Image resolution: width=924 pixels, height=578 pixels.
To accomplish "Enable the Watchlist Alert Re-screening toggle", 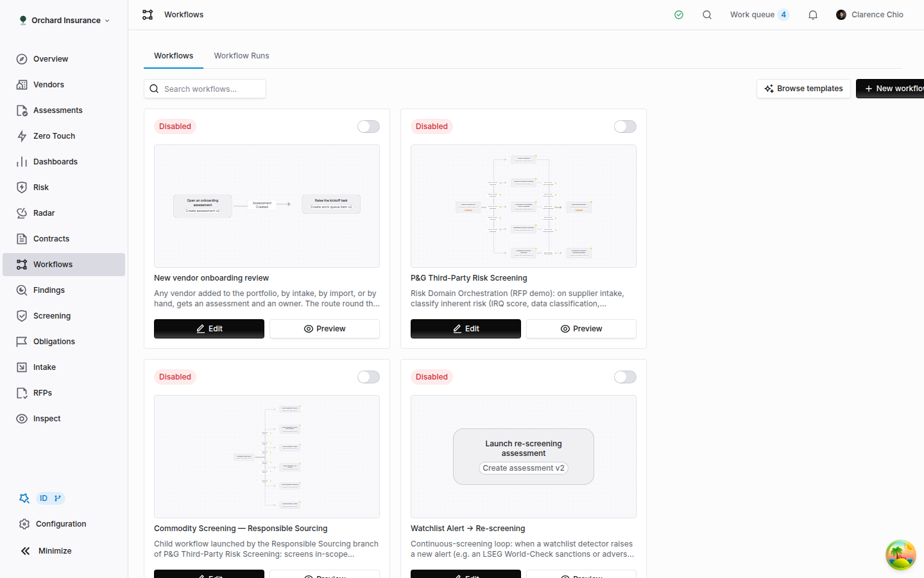I will click(625, 377).
